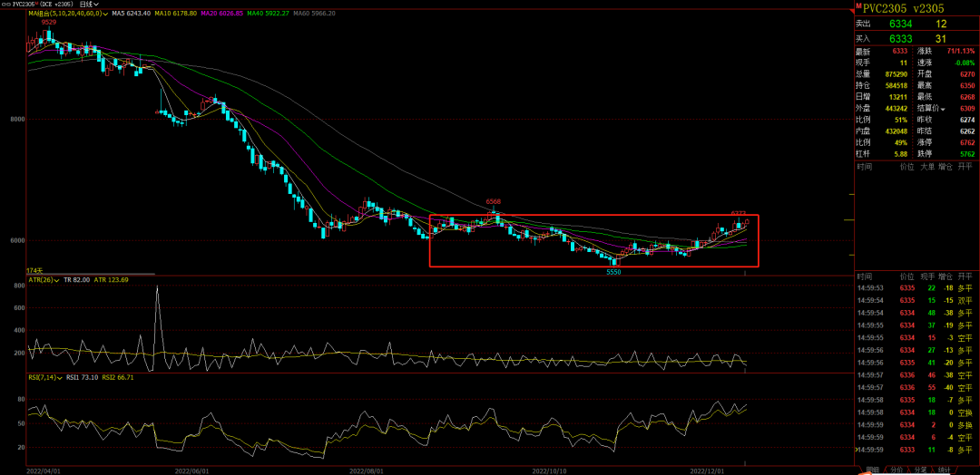
Task: Select the 空换 trade row
Action: [915, 412]
